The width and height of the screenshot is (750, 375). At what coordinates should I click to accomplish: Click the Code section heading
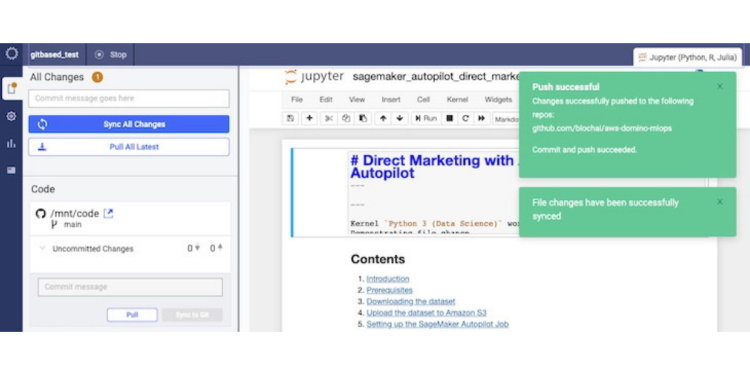point(43,189)
